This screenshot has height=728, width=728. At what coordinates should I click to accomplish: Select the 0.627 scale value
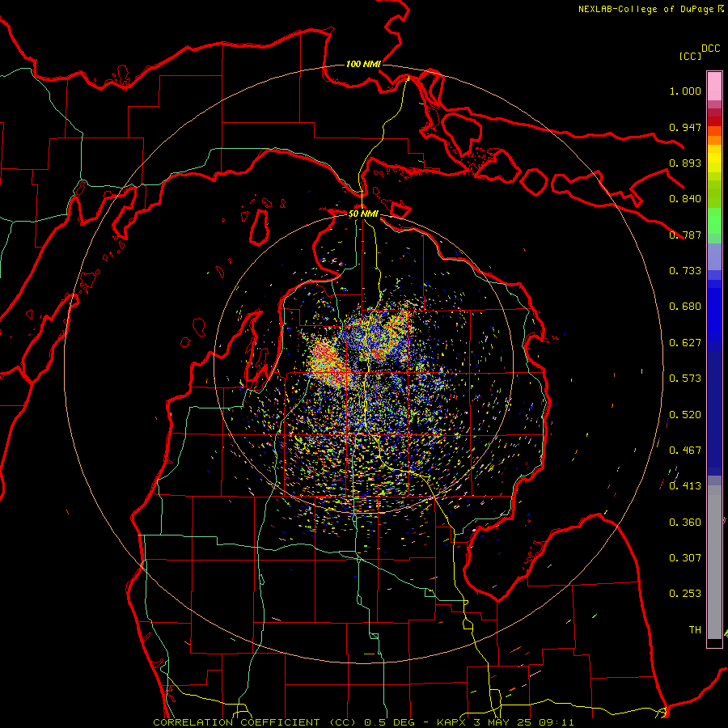tap(685, 343)
